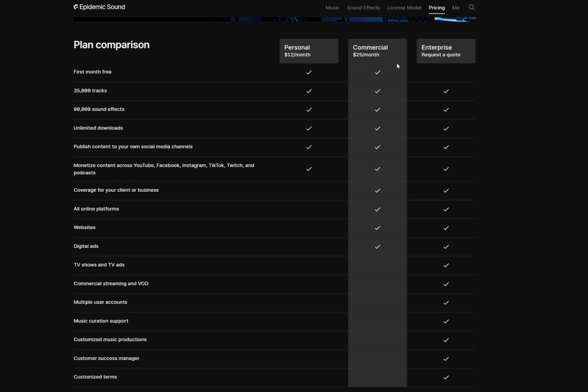
Task: Click 35,000 tracks checkmark under Commercial
Action: click(377, 91)
